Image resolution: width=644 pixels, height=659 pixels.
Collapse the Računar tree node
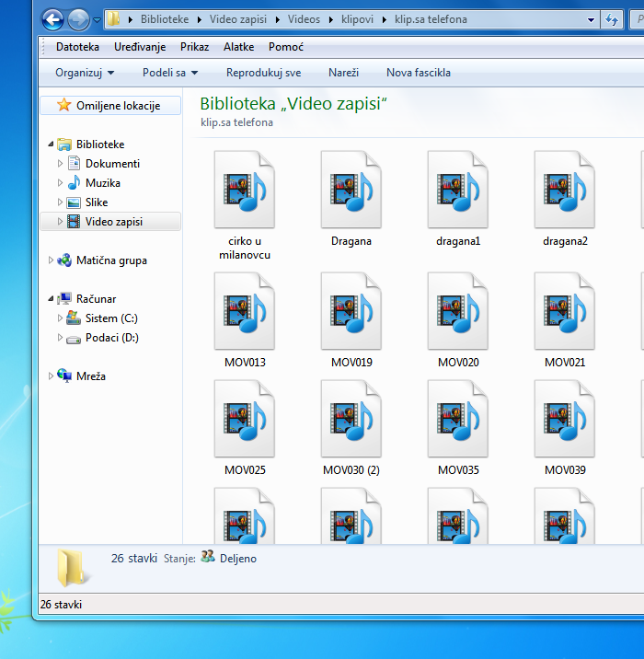click(x=51, y=299)
